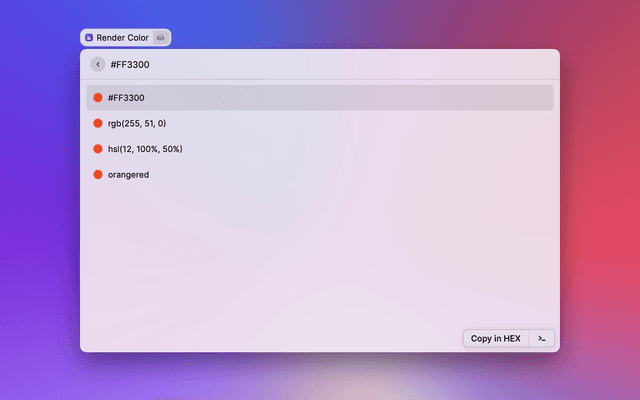Open the actions panel terminal-prompt icon
This screenshot has height=400, width=640.
[x=541, y=338]
